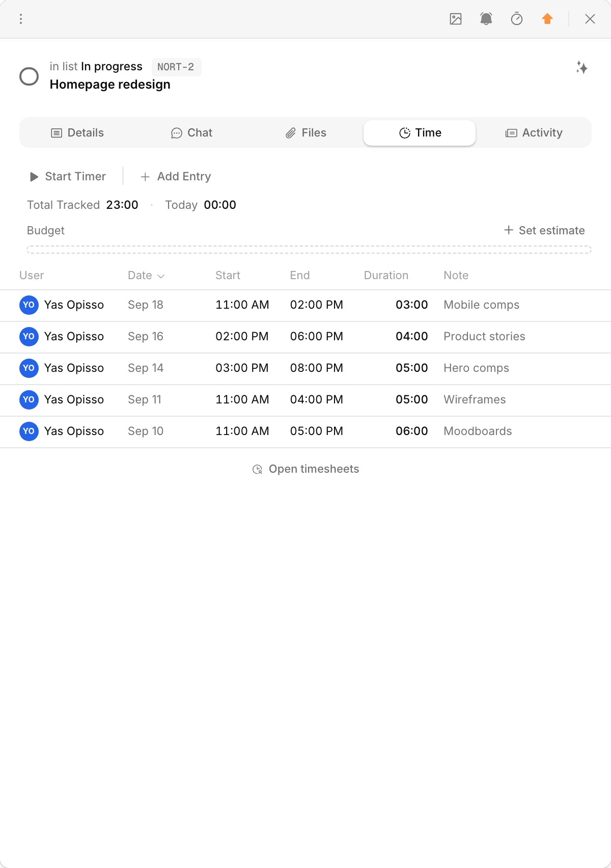Click the YO avatar in Sep 11 row

click(29, 400)
